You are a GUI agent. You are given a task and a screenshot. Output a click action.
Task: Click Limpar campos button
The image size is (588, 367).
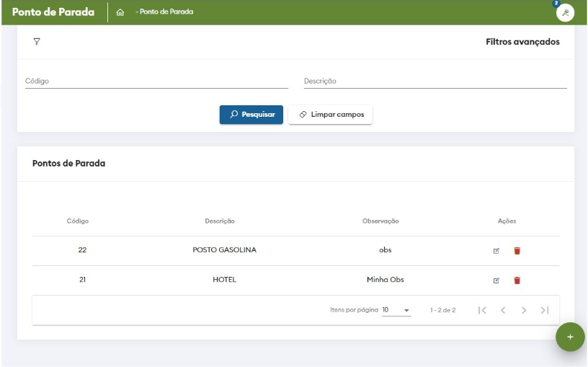pos(330,115)
